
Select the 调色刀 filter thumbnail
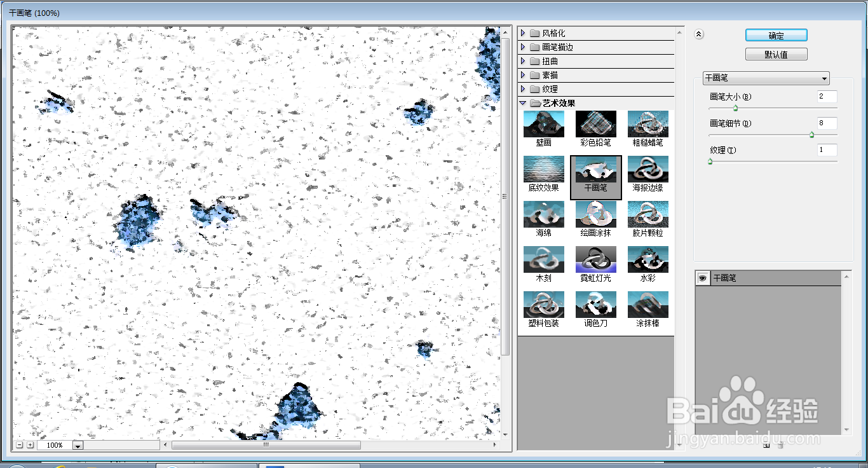point(596,309)
